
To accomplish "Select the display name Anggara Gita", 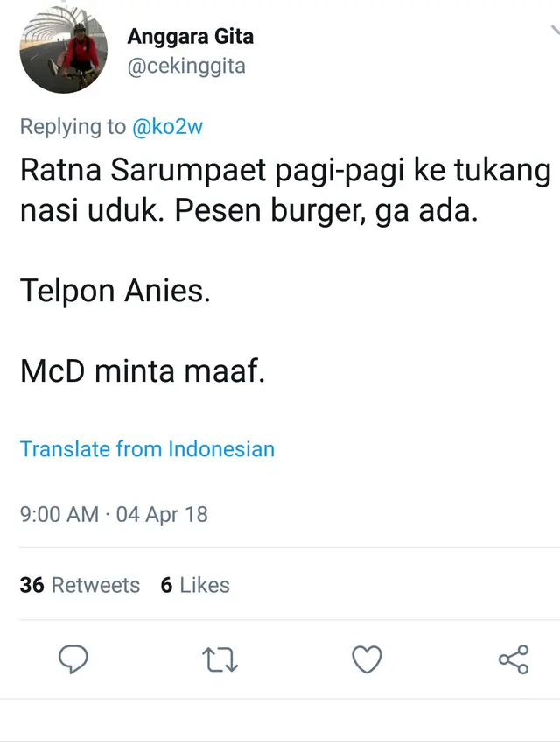I will click(x=190, y=36).
